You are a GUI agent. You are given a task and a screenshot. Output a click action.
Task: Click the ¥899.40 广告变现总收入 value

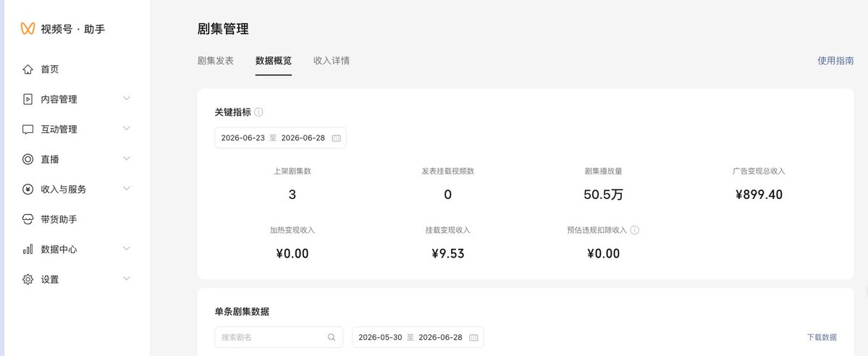[759, 195]
